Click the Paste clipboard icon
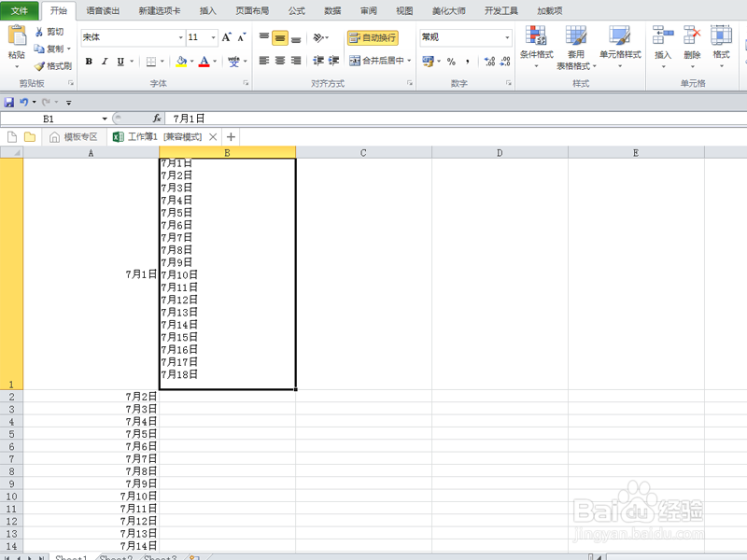The image size is (747, 560). [17, 36]
